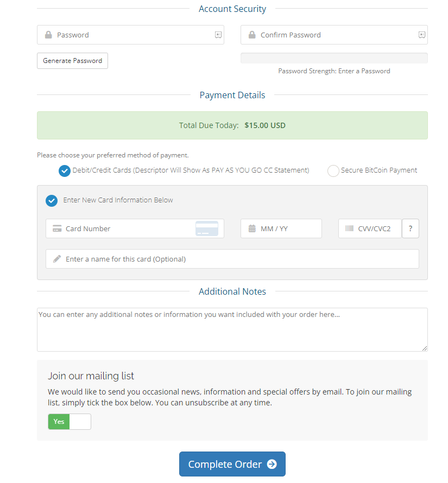Select the Secure BitCoin Payment option
This screenshot has width=448, height=483.
[333, 170]
